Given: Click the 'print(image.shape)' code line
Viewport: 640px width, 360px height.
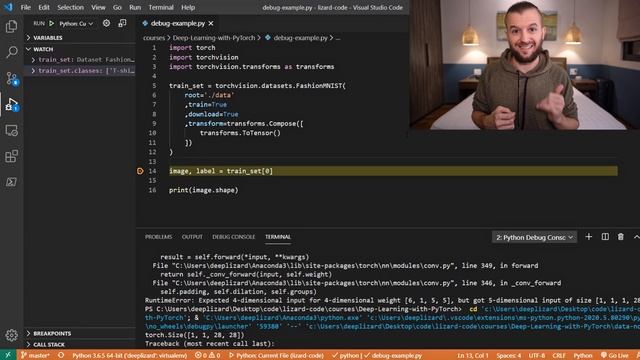Looking at the screenshot, I should click(204, 190).
